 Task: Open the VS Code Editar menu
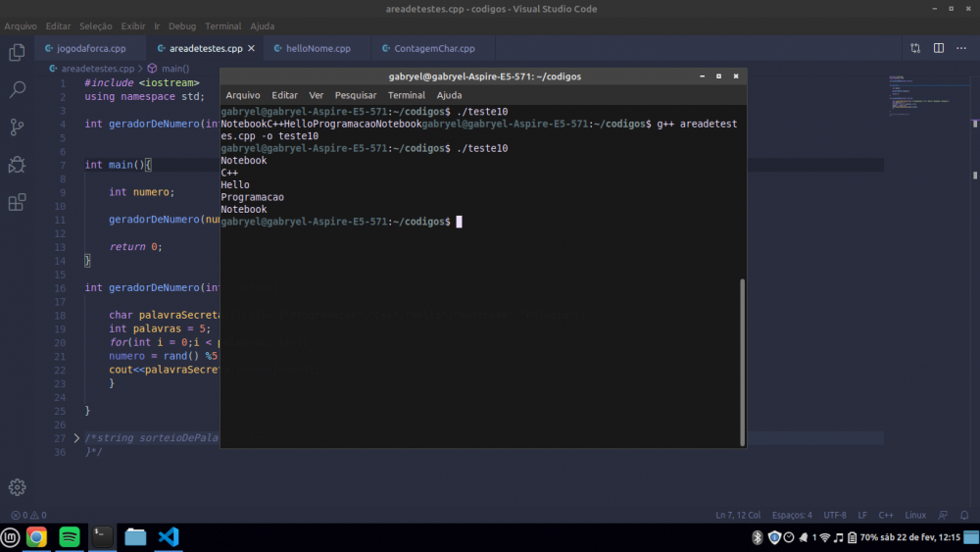[58, 26]
